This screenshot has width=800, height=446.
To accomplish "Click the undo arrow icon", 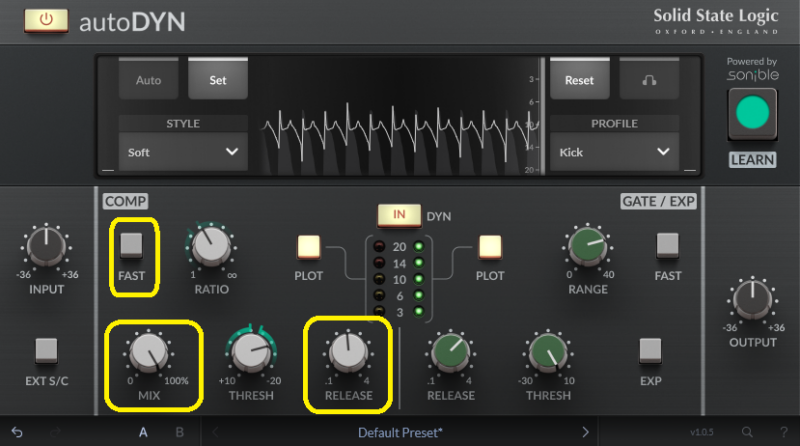I will pos(17,432).
